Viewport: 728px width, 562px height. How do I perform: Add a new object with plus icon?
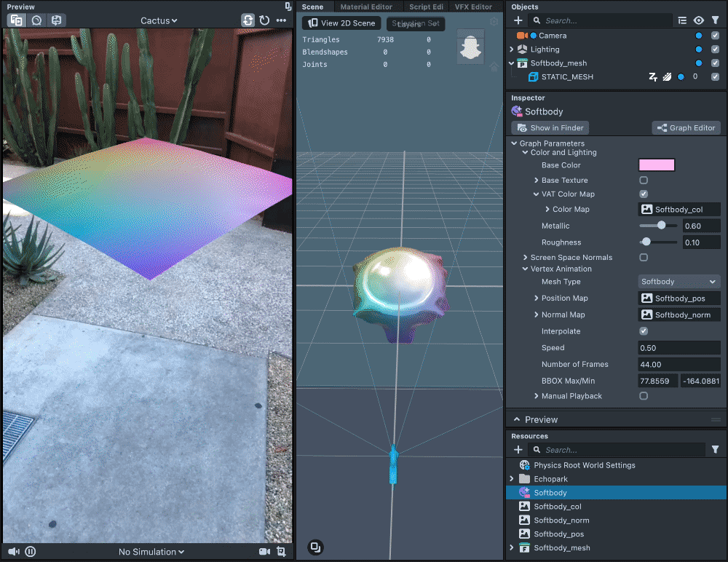coord(518,21)
